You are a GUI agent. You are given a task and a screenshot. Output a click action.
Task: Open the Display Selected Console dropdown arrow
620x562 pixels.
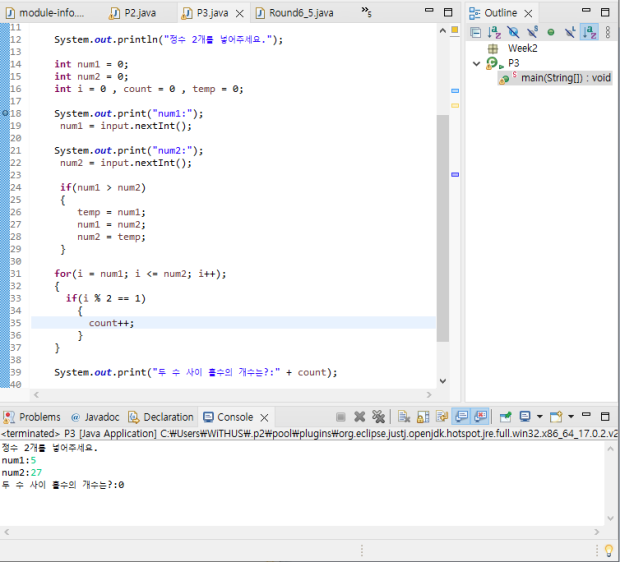pyautogui.click(x=540, y=417)
